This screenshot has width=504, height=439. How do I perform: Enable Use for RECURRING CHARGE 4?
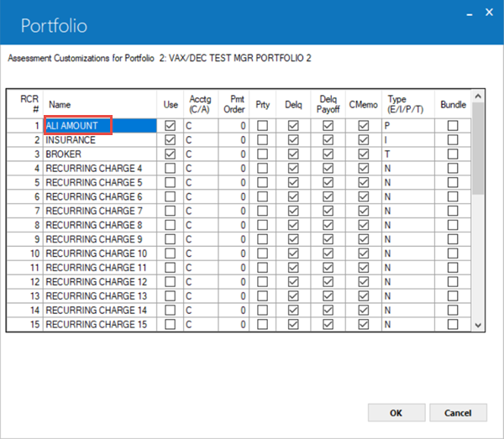[x=170, y=168]
